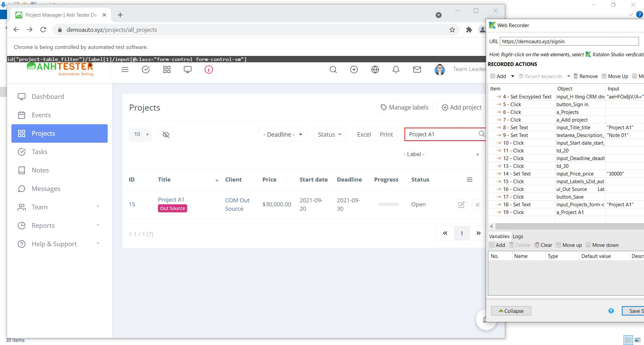644x345 pixels.
Task: Click the search magnifier inside project filter
Action: coord(482,134)
